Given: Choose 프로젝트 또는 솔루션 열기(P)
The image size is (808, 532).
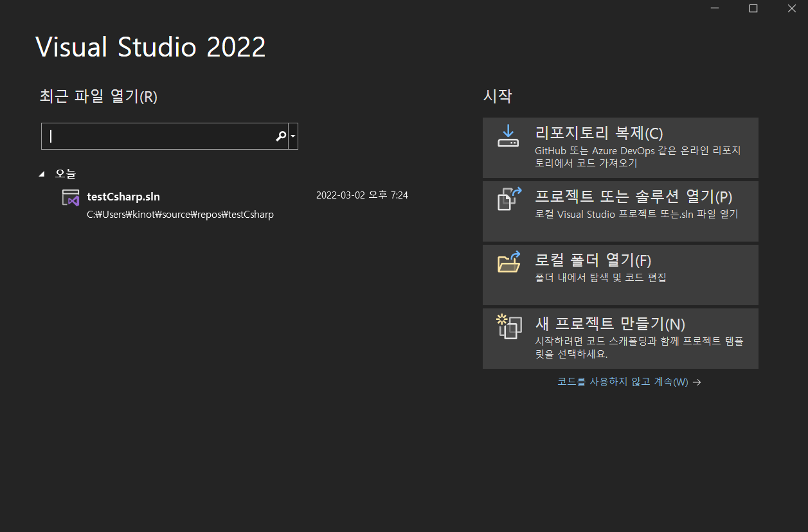Looking at the screenshot, I should coord(620,211).
